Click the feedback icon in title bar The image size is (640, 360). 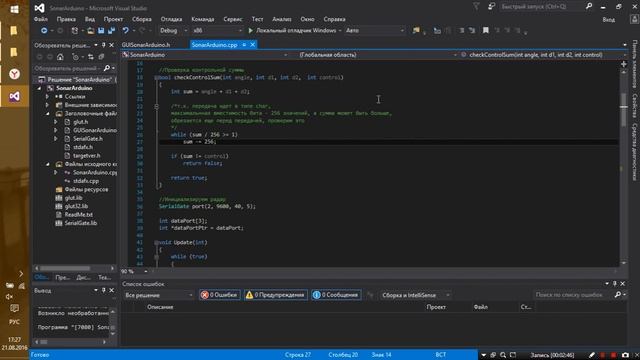click(491, 7)
